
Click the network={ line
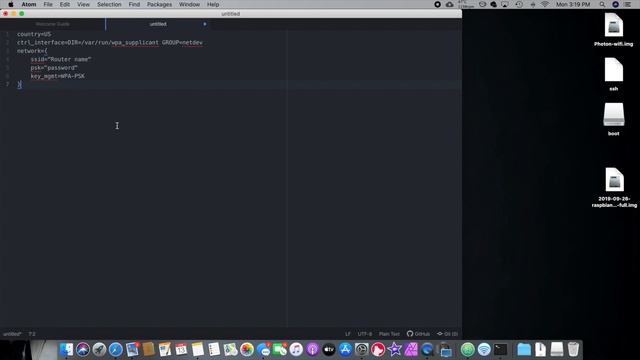(x=32, y=51)
